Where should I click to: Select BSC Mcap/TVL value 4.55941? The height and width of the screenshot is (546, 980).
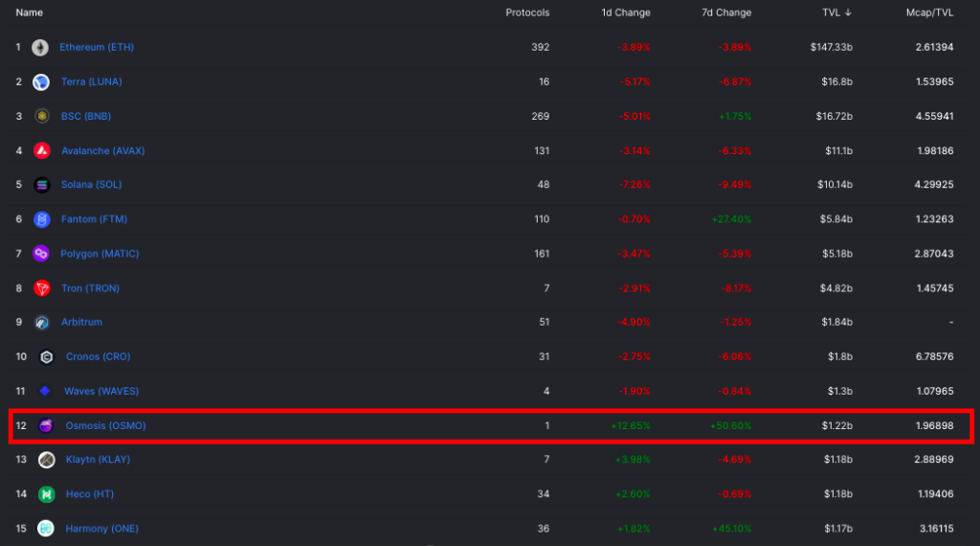point(934,116)
